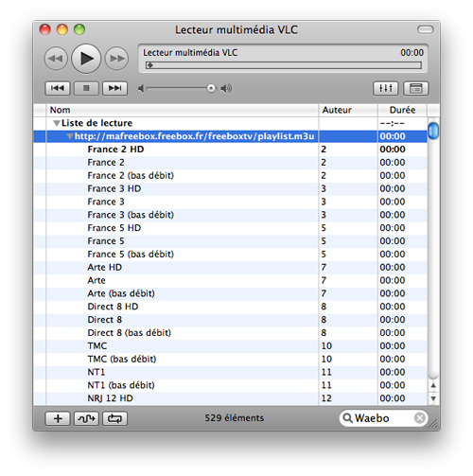The image size is (473, 476).
Task: Select the NRJ 12 HD row
Action: click(x=230, y=398)
